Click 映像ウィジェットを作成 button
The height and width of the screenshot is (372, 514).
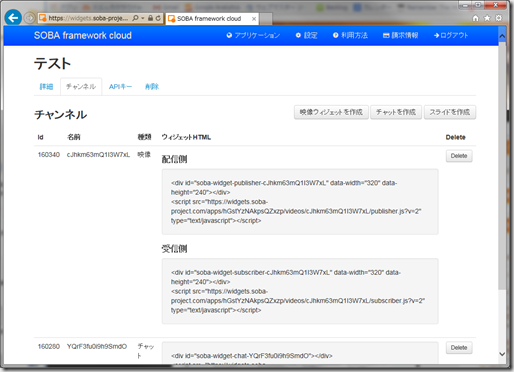[x=331, y=112]
